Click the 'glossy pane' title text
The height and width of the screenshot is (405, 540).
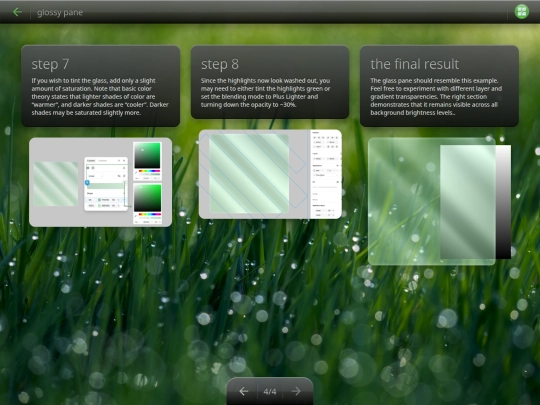point(60,12)
